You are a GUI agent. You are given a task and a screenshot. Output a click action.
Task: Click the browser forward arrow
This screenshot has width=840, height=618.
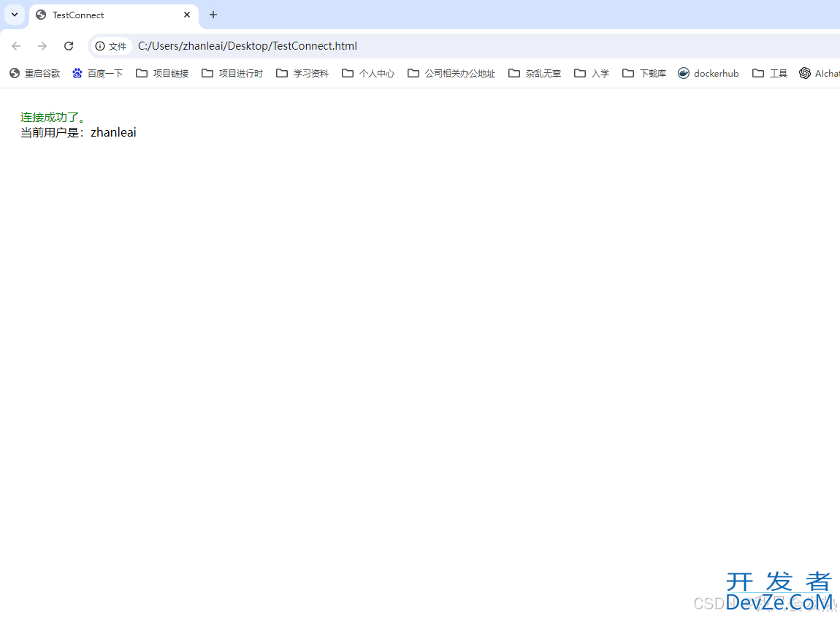(42, 46)
